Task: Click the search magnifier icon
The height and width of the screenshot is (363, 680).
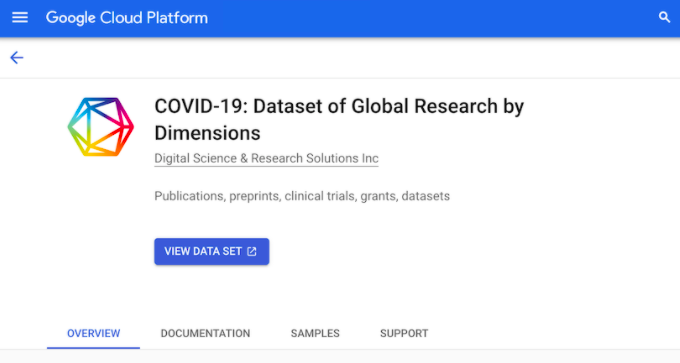Action: click(x=664, y=17)
